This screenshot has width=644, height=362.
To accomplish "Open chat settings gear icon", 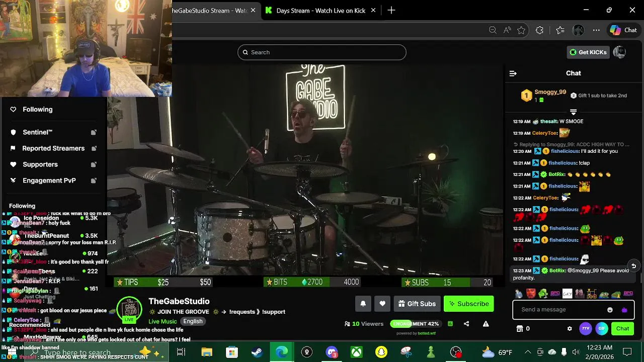I will (x=570, y=329).
